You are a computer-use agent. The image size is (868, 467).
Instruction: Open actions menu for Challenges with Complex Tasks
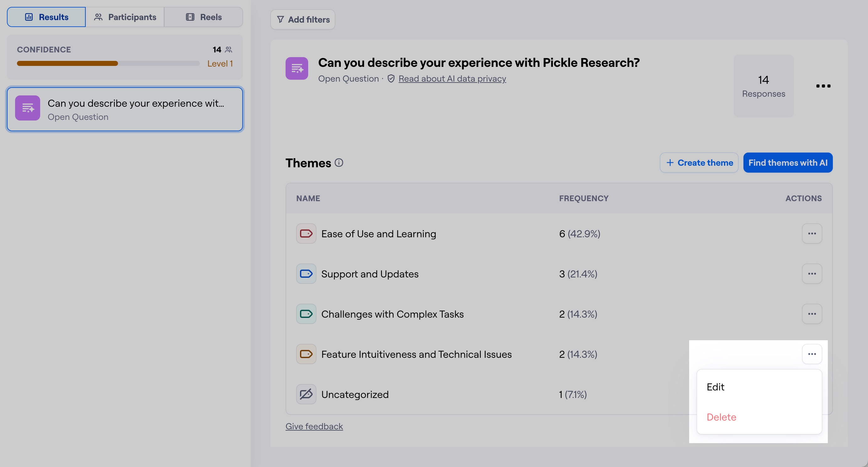[x=812, y=314]
